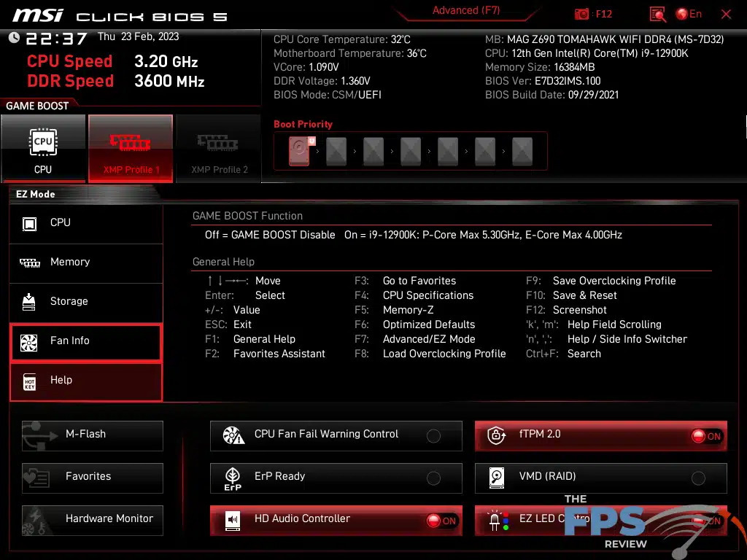The width and height of the screenshot is (747, 560).
Task: Turn off the fTPM 2.0 ON switch
Action: point(706,436)
